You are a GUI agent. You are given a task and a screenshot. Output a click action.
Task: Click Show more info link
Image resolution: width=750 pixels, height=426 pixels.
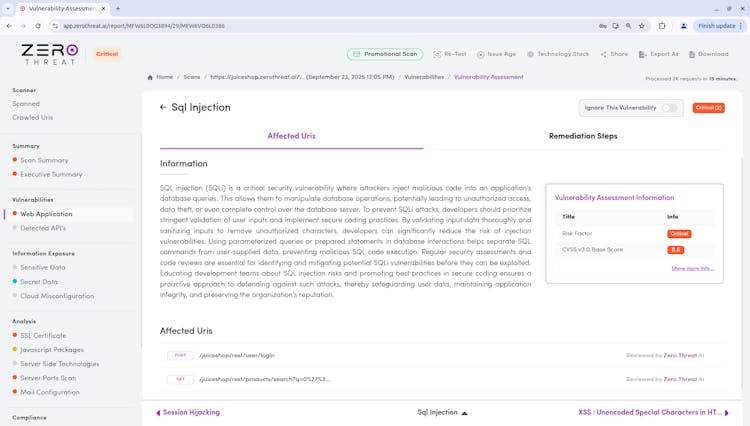pyautogui.click(x=692, y=268)
